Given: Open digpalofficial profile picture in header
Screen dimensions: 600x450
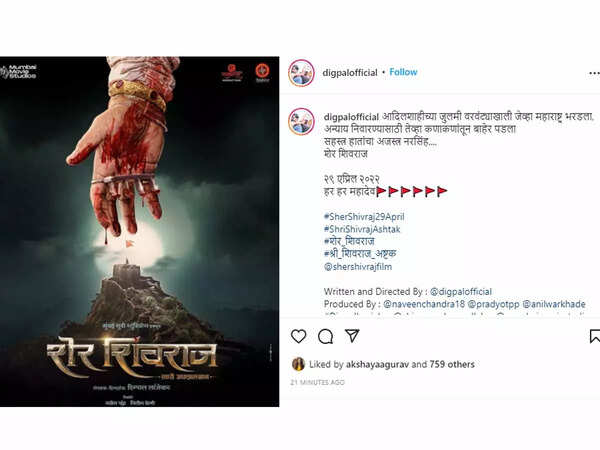Looking at the screenshot, I should [x=301, y=73].
